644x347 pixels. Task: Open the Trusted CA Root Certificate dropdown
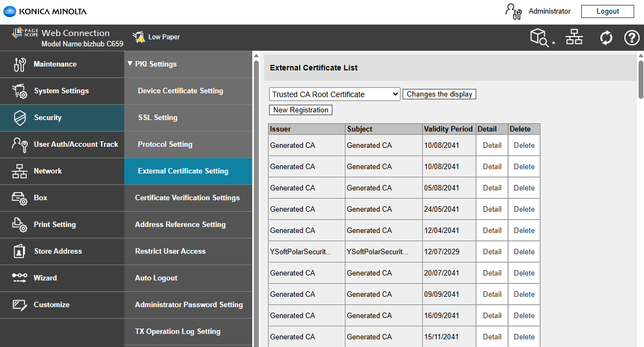(x=335, y=94)
